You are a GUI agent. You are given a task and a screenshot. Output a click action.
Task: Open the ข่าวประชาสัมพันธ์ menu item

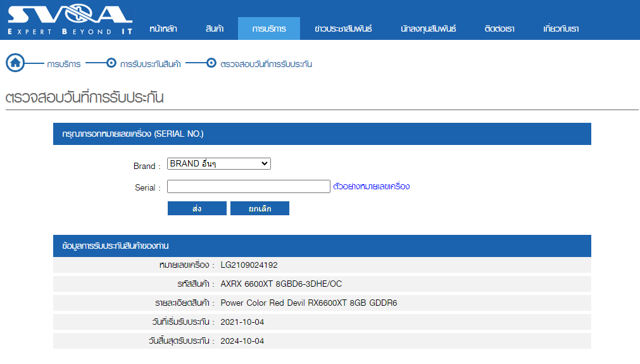(343, 28)
